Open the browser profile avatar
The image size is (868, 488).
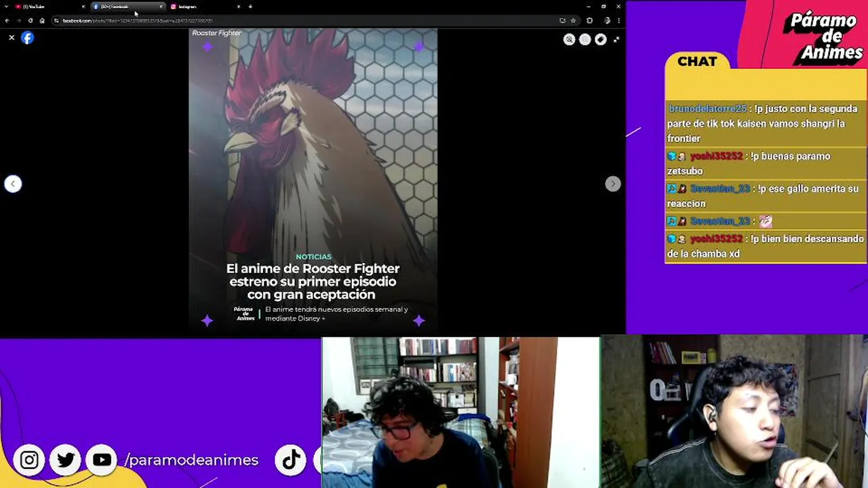coord(607,20)
